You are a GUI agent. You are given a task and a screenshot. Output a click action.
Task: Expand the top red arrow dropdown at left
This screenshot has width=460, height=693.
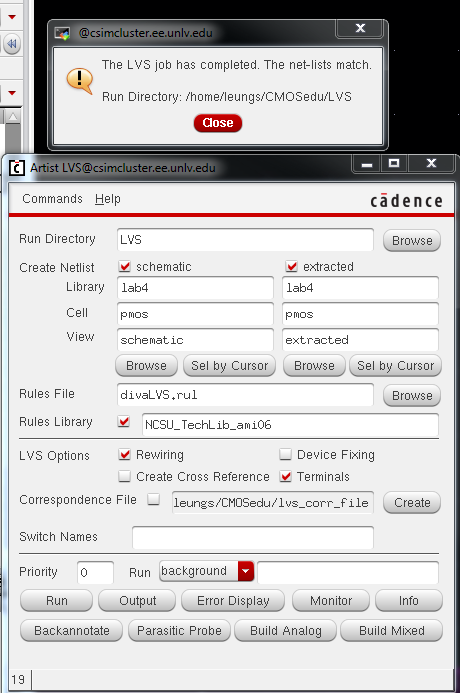(x=12, y=17)
